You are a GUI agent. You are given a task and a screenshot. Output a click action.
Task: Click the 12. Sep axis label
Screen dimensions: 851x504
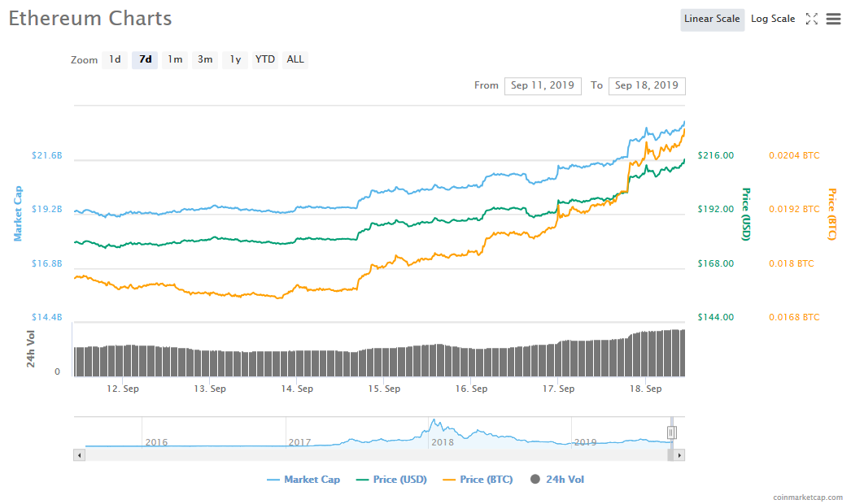123,389
